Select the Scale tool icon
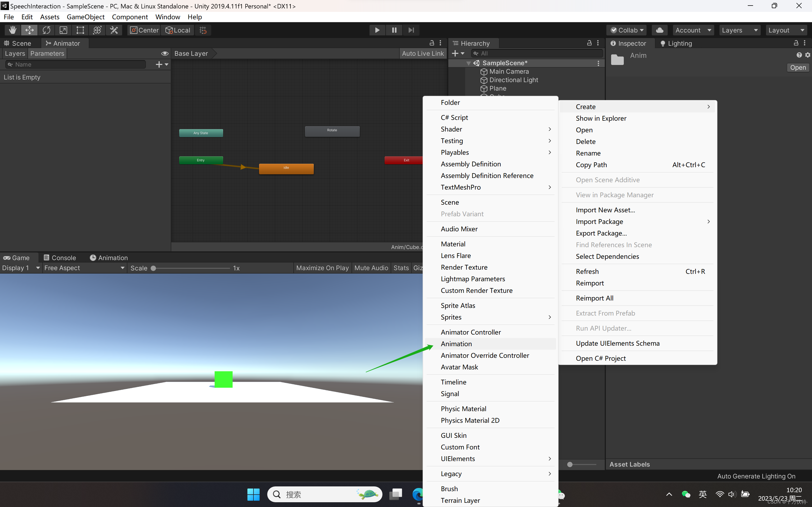Viewport: 812px width, 507px height. tap(63, 30)
